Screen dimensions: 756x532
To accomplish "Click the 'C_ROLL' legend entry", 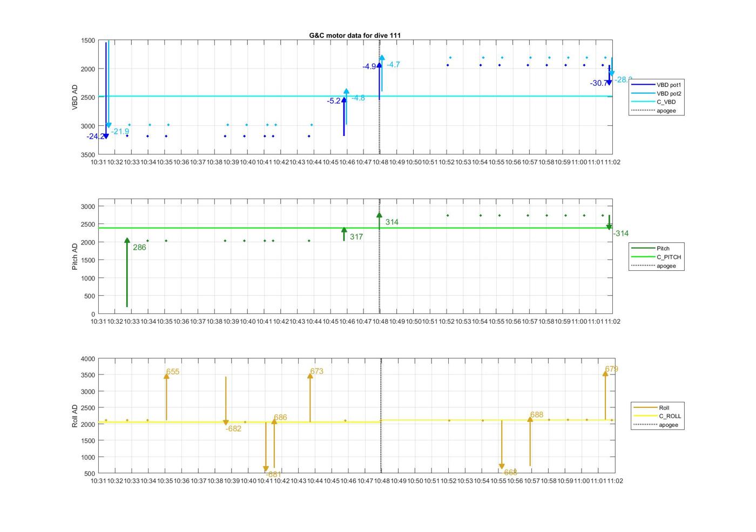I will coord(658,416).
